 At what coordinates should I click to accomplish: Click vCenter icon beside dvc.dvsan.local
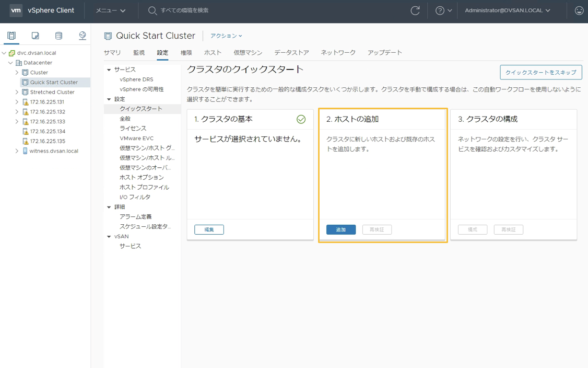click(12, 53)
